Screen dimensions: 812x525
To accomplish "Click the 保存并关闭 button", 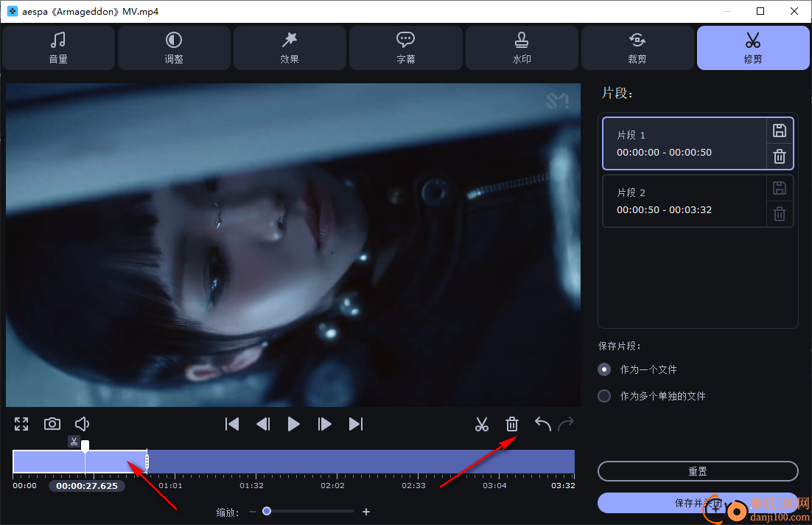I will (698, 503).
